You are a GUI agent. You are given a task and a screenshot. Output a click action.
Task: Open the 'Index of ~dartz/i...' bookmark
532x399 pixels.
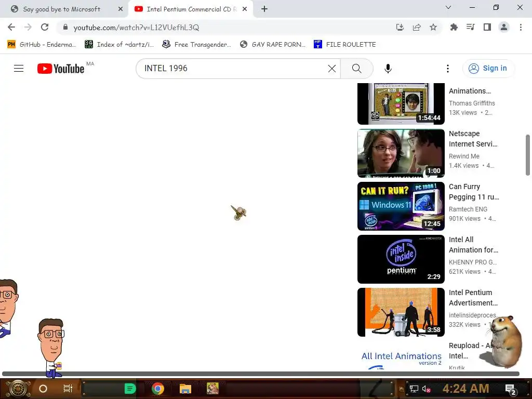(119, 45)
